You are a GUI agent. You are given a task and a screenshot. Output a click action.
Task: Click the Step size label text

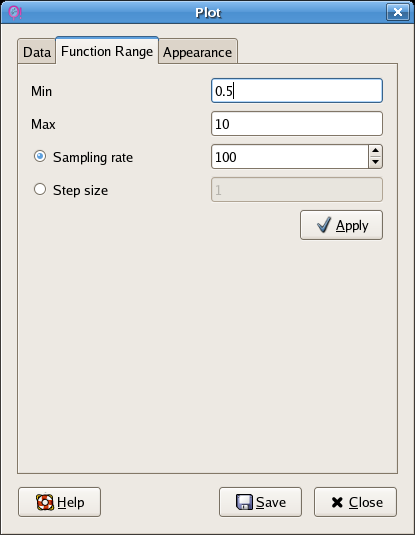pyautogui.click(x=80, y=190)
